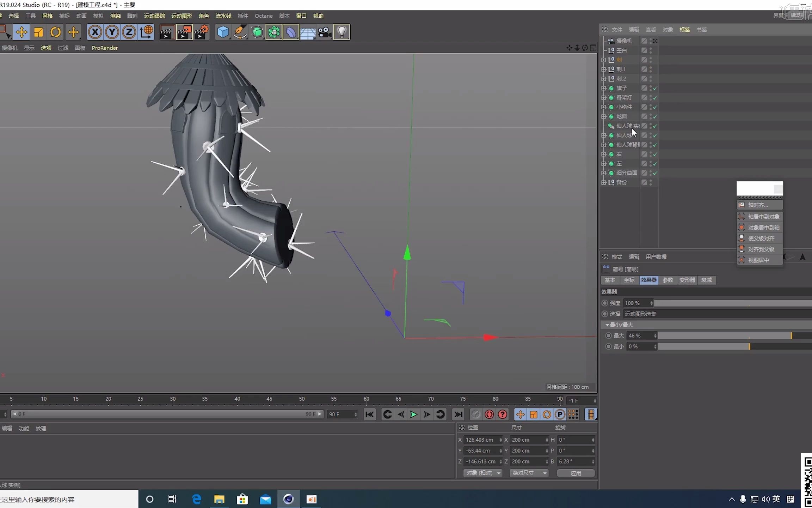The width and height of the screenshot is (812, 508).
Task: Click the Light bulb object icon
Action: [x=342, y=32]
